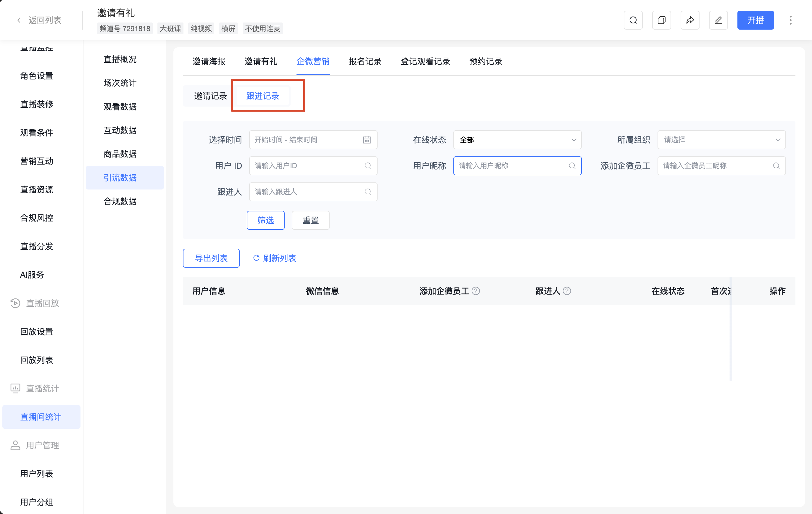Click the 添加企微员工 input field
The image size is (812, 514).
721,166
